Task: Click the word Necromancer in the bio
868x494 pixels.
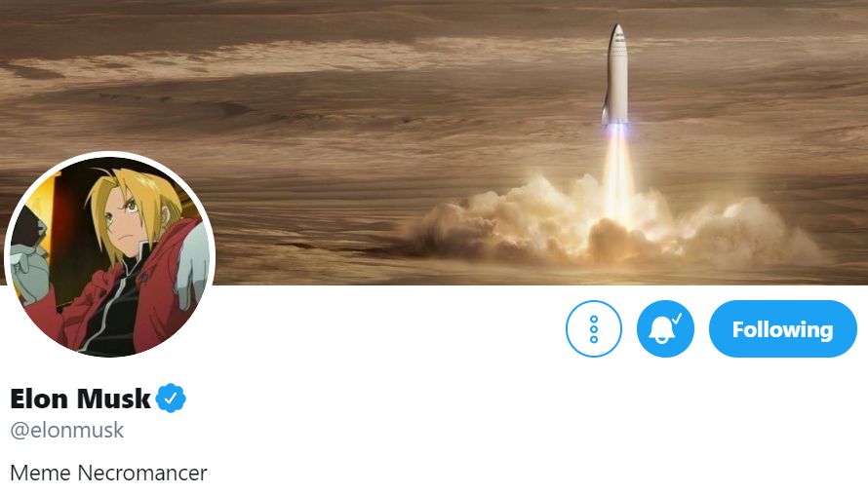Action: pyautogui.click(x=142, y=473)
